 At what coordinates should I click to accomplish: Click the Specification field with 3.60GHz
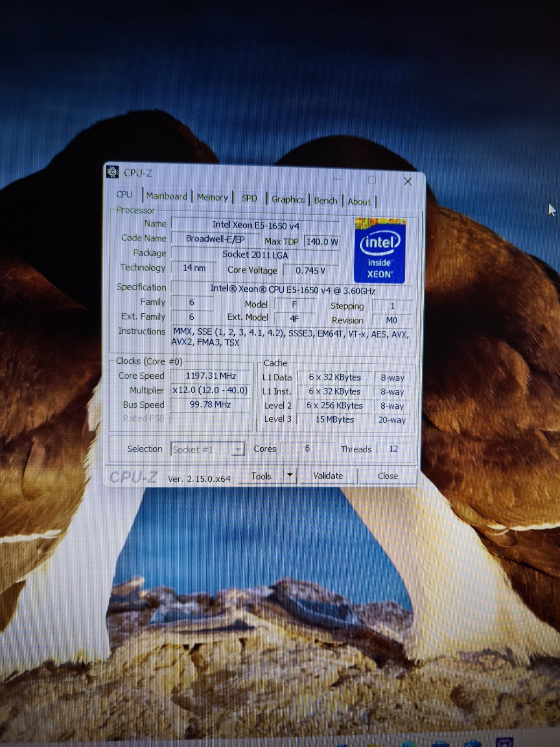(293, 289)
